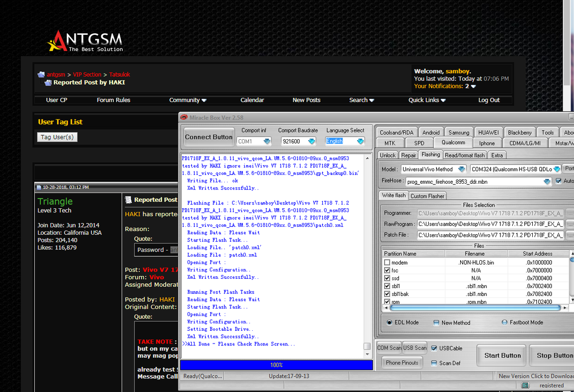Uncheck the ssd partition checkbox
This screenshot has height=392, width=574.
pos(387,278)
